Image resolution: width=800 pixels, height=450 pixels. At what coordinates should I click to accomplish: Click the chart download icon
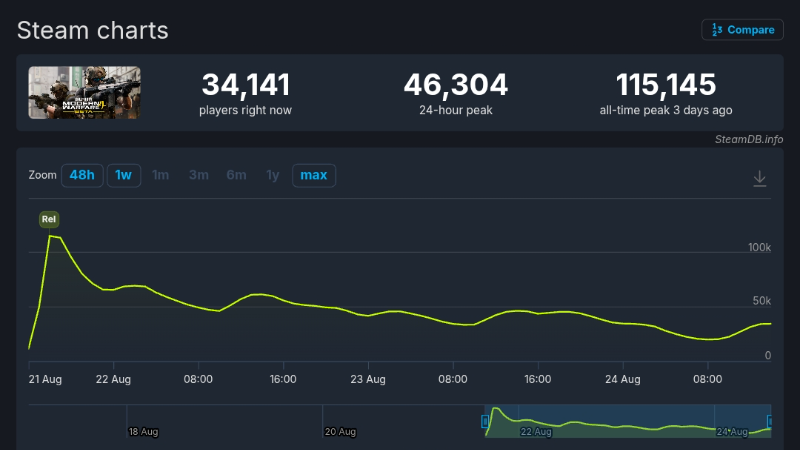tap(760, 179)
